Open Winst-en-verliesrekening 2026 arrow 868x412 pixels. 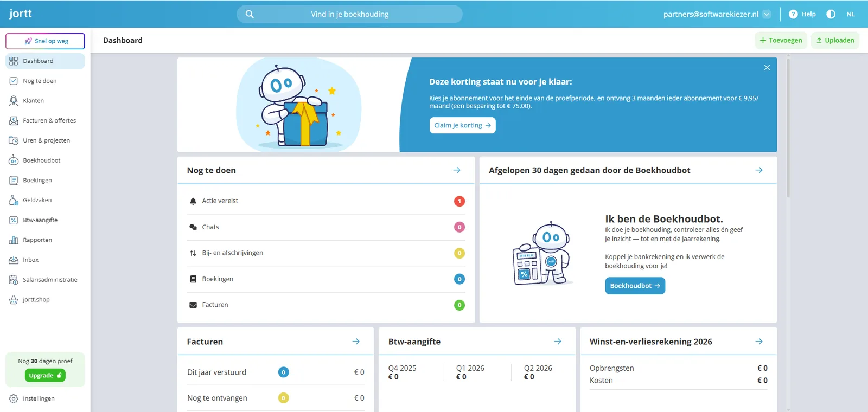[x=759, y=342]
